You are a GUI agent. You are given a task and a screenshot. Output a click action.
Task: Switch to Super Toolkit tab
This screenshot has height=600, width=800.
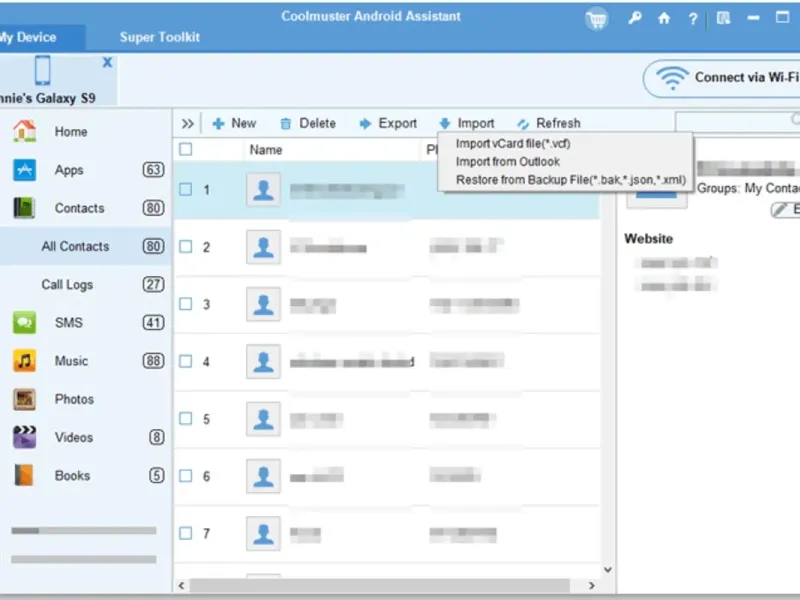pos(159,37)
